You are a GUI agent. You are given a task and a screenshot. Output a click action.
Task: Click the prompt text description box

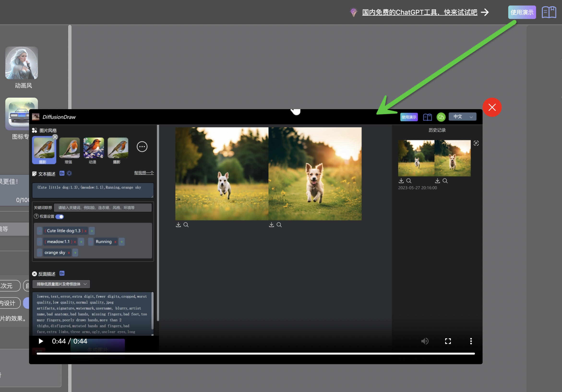coord(93,190)
